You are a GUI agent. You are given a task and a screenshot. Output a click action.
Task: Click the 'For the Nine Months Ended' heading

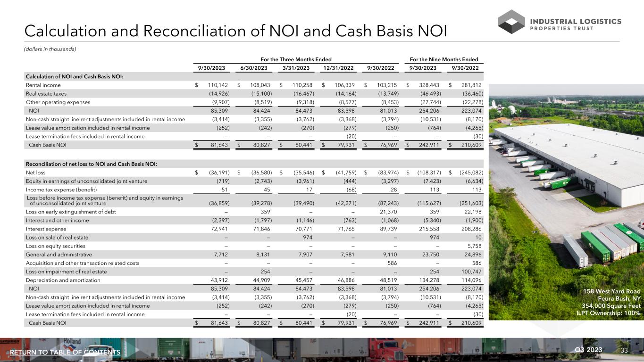[445, 59]
